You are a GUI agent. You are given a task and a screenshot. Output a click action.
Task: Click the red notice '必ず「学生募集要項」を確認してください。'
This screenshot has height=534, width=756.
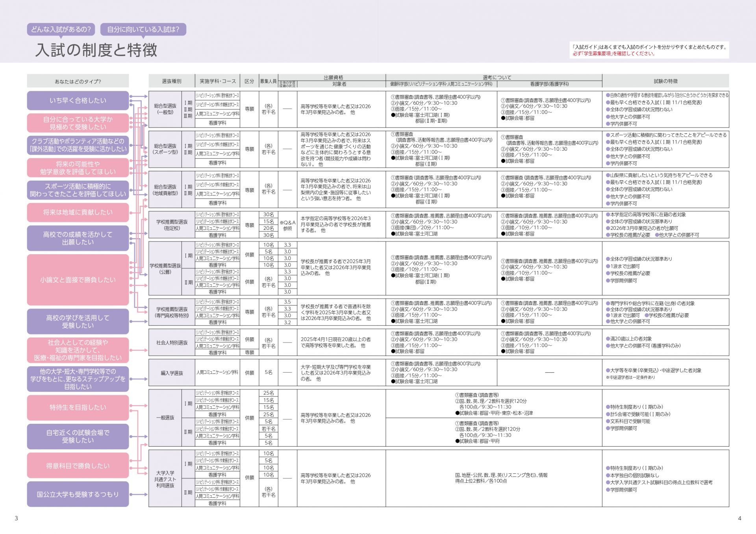tap(614, 54)
